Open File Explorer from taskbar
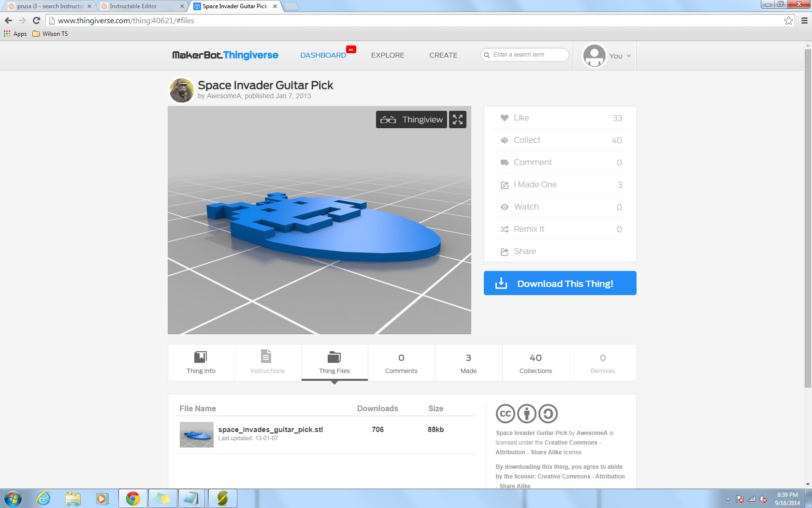812x508 pixels. click(x=73, y=498)
